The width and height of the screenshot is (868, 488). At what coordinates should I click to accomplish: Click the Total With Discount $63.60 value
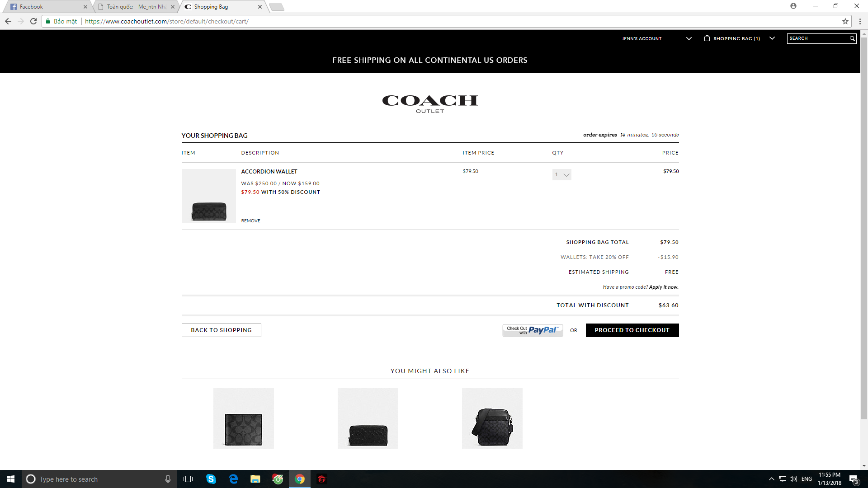tap(668, 305)
